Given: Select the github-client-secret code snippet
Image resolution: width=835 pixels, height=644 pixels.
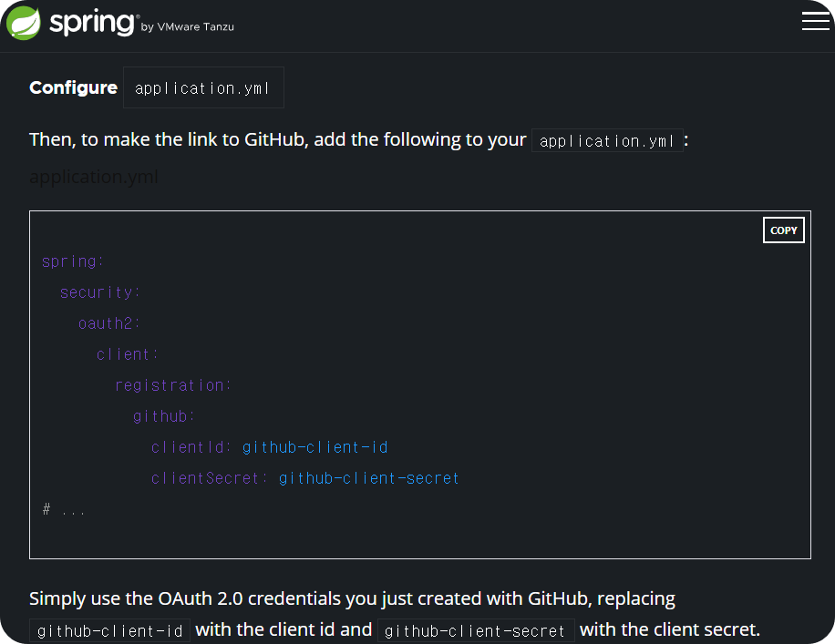Looking at the screenshot, I should coord(476,630).
